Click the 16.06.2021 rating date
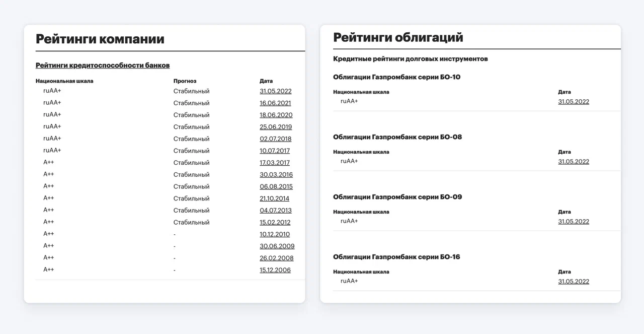This screenshot has width=644, height=334. pos(275,103)
